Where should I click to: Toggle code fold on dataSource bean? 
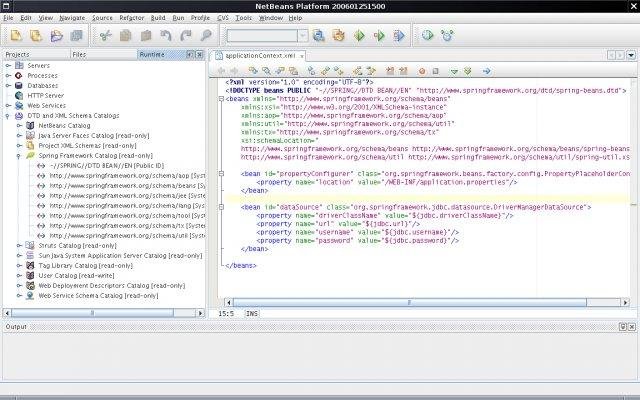point(221,207)
